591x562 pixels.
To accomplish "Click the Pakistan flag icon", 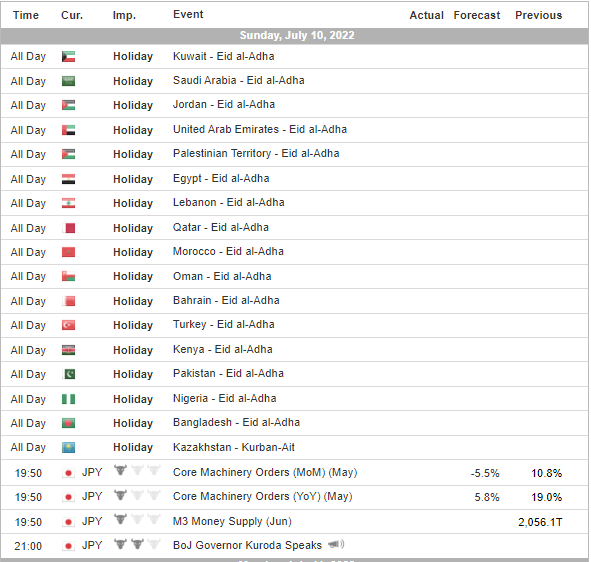I will coord(69,374).
